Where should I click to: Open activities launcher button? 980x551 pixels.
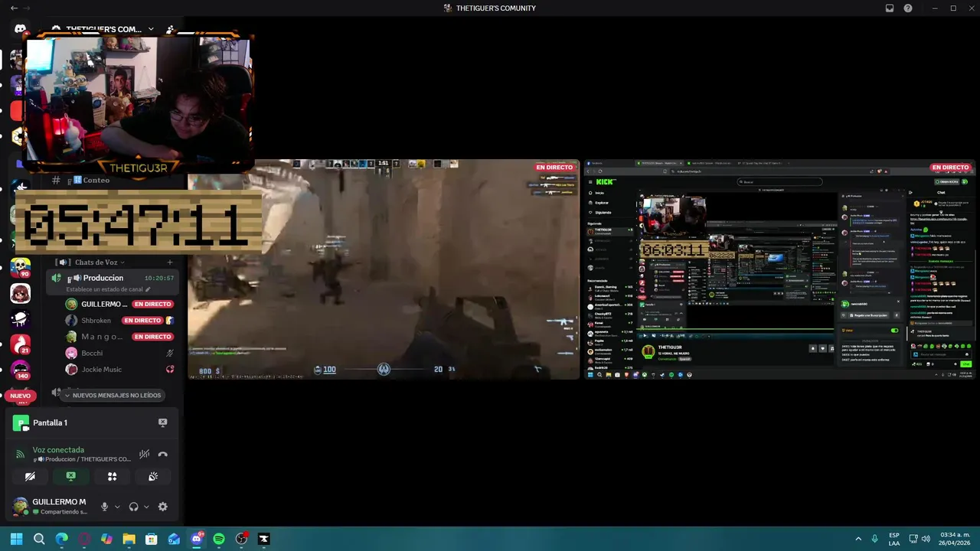pos(112,476)
